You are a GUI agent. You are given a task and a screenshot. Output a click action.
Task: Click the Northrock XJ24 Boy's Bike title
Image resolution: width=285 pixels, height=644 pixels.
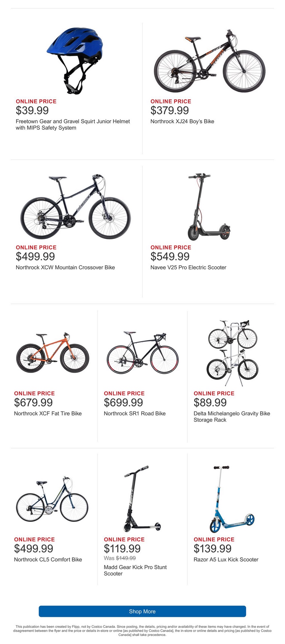tap(182, 121)
